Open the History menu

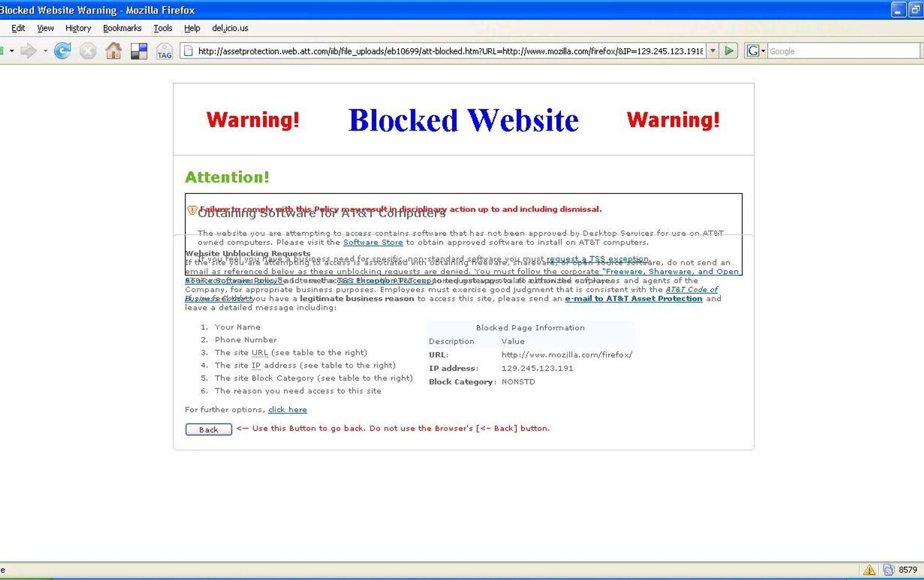coord(78,28)
